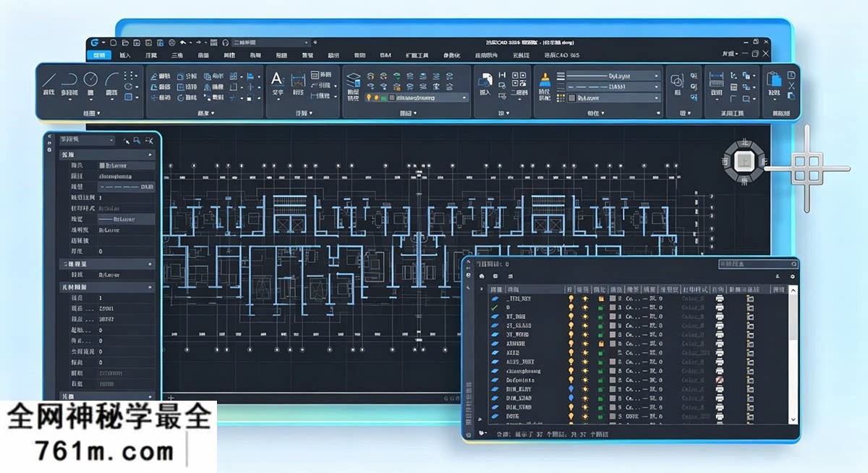Click the ByLayer swatch in Properties palette color row
Viewport: 868px width, 473px height.
coord(102,166)
